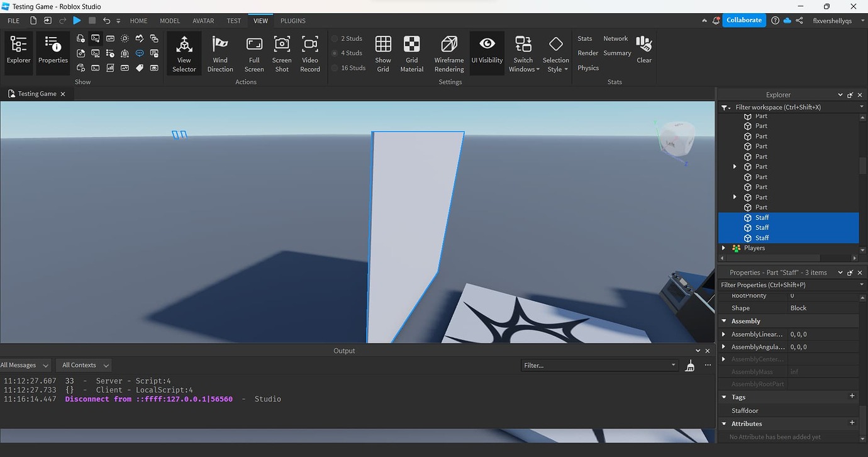The width and height of the screenshot is (868, 457).
Task: Switch viewport to Full Screen
Action: click(x=254, y=53)
